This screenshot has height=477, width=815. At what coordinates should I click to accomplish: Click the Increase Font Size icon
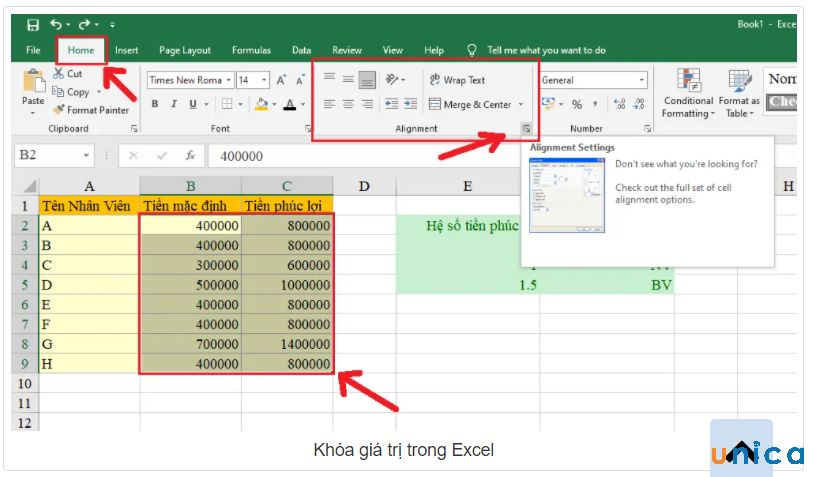[282, 80]
